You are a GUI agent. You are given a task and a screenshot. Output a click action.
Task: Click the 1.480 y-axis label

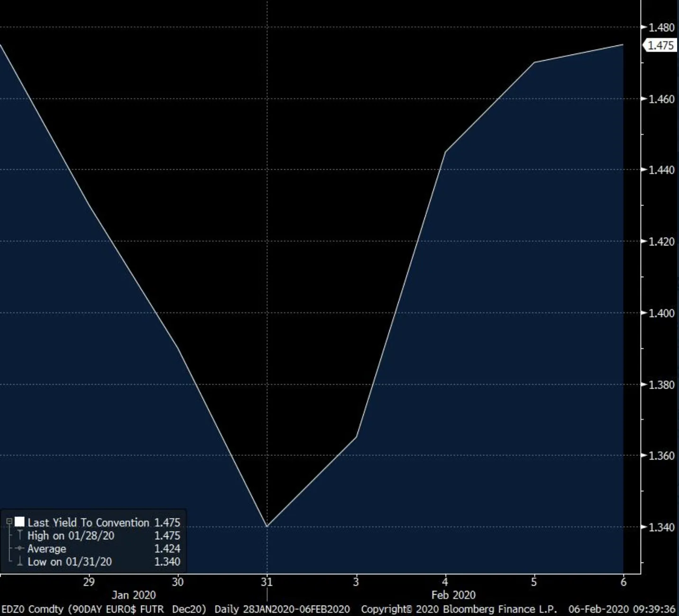pos(661,27)
